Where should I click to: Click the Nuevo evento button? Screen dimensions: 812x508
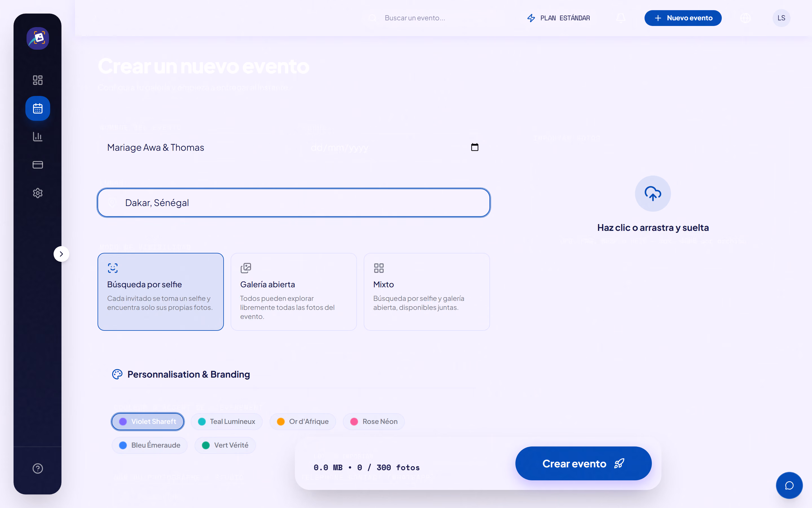[683, 18]
